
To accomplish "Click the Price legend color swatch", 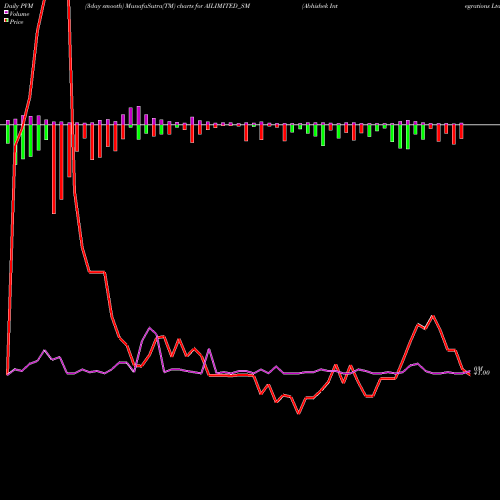I will (x=6, y=21).
